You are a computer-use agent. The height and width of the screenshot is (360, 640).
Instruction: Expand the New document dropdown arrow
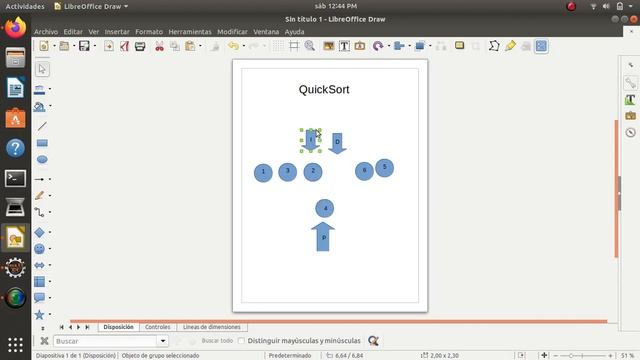point(54,46)
